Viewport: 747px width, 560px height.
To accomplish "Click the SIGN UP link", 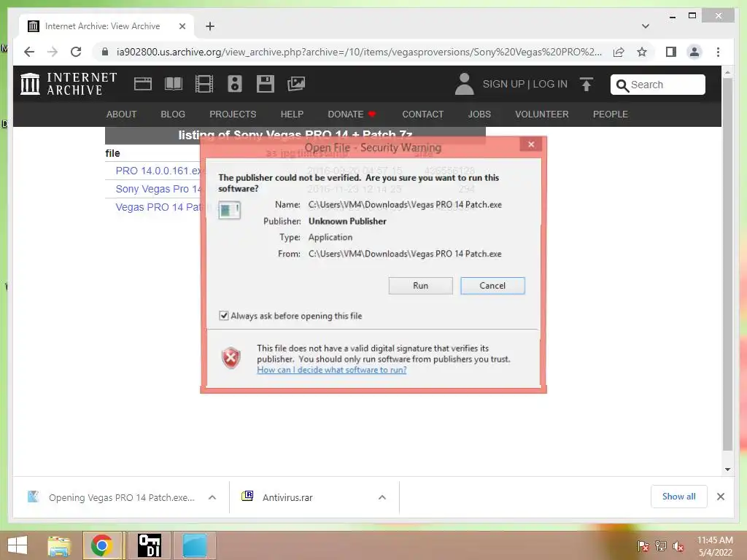I will click(x=503, y=85).
